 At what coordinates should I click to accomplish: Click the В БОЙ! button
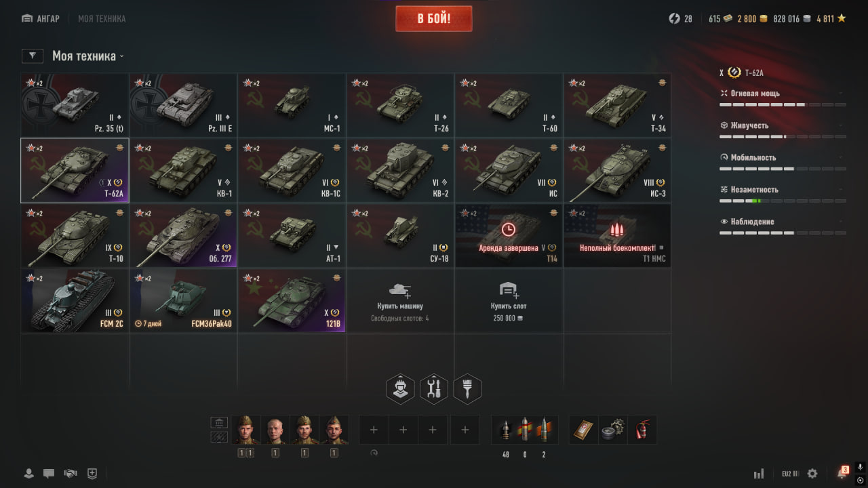(x=434, y=18)
